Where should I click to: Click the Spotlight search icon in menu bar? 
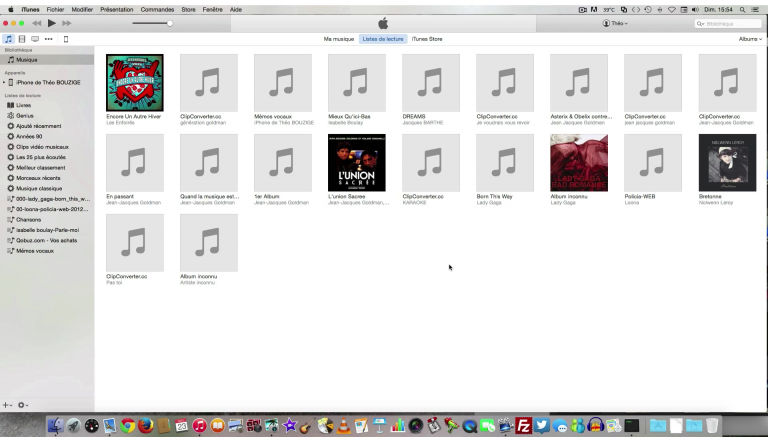[743, 9]
